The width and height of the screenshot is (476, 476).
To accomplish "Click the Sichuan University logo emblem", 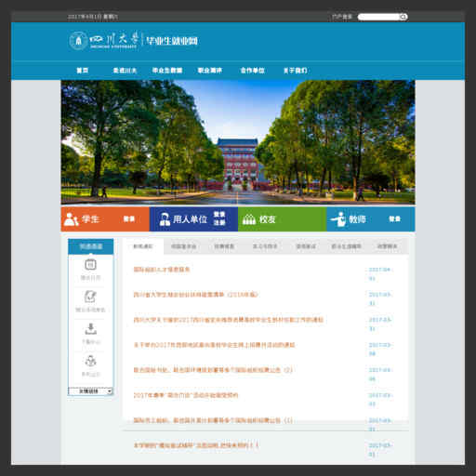I will (x=78, y=41).
